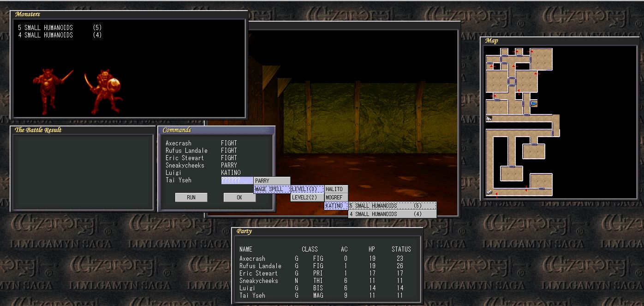Click the THI class of Sneakycheeks
The width and height of the screenshot is (644, 306).
click(x=318, y=281)
